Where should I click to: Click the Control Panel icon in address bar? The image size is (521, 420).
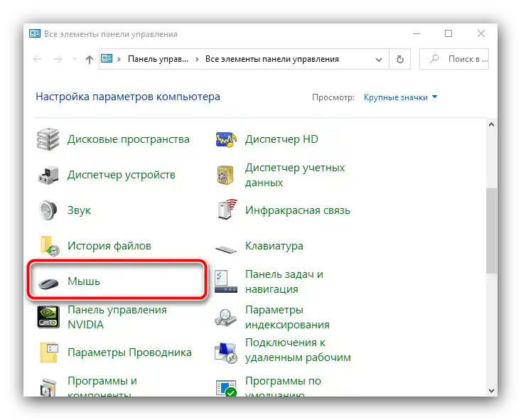[x=107, y=59]
